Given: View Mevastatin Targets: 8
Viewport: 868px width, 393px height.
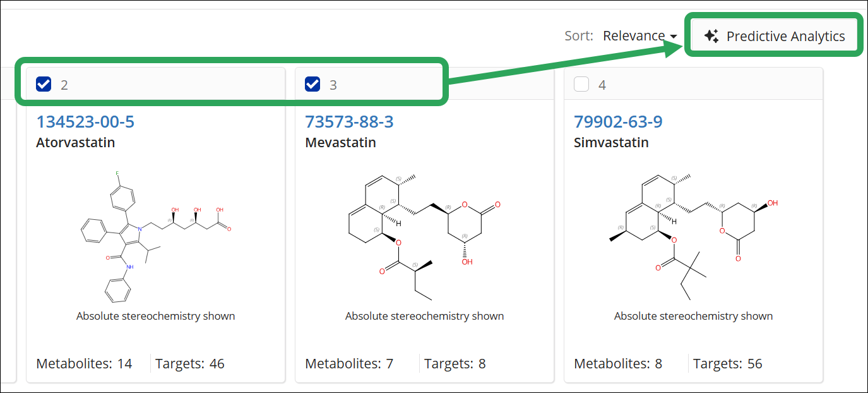Looking at the screenshot, I should (455, 363).
